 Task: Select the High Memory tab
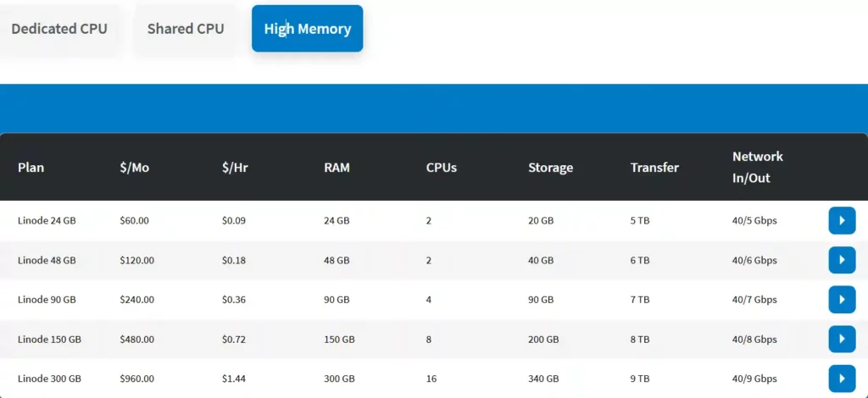pyautogui.click(x=307, y=29)
